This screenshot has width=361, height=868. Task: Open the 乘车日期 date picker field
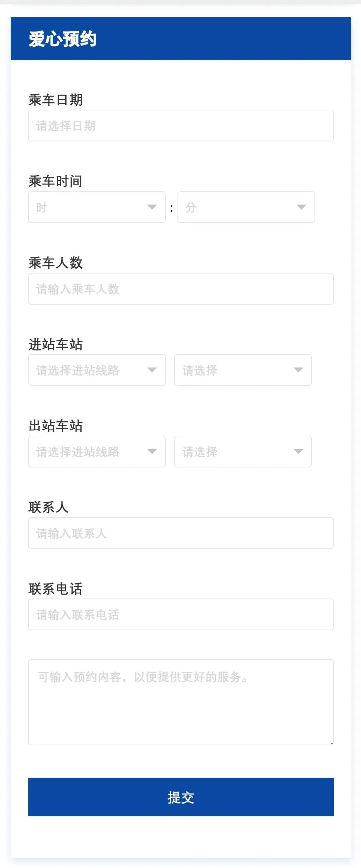(x=181, y=126)
